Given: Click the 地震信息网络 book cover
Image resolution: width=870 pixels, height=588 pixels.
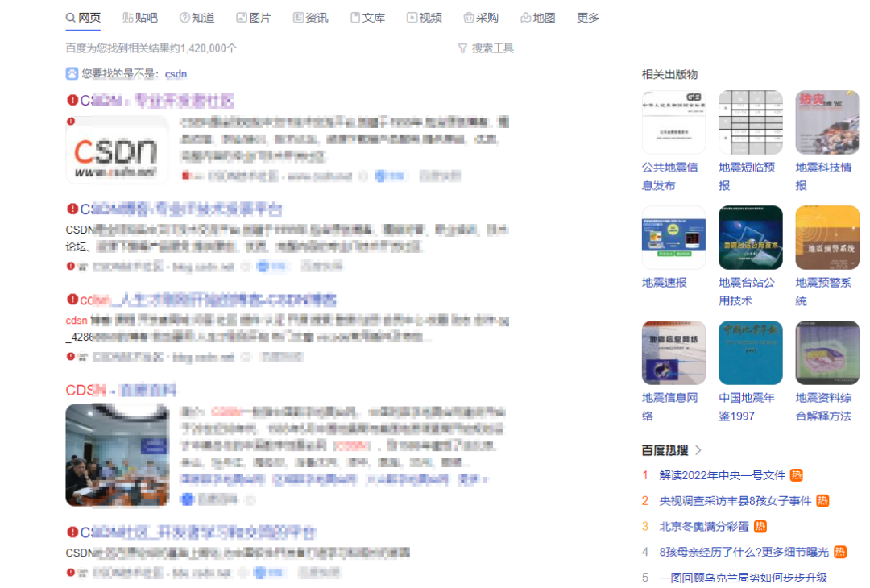Looking at the screenshot, I should click(x=673, y=353).
